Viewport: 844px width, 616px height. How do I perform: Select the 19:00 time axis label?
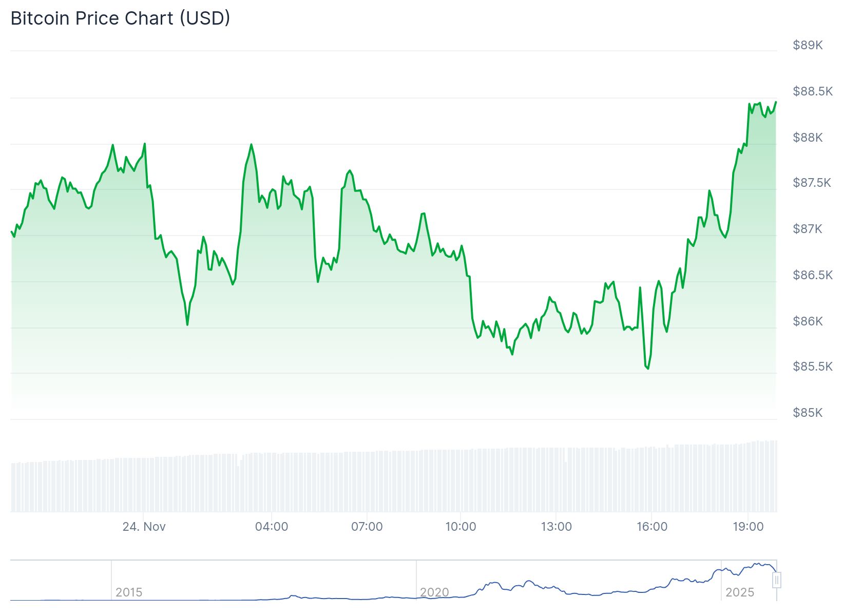pos(748,527)
